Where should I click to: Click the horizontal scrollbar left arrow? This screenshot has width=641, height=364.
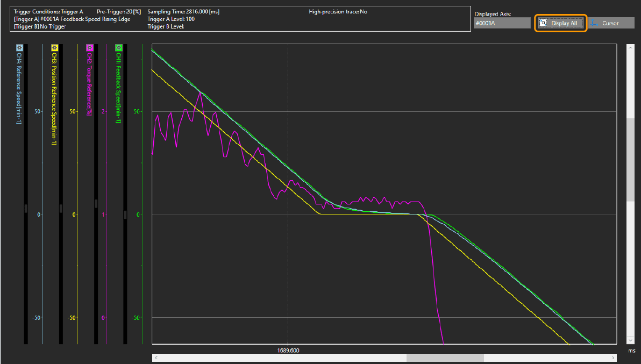156,358
